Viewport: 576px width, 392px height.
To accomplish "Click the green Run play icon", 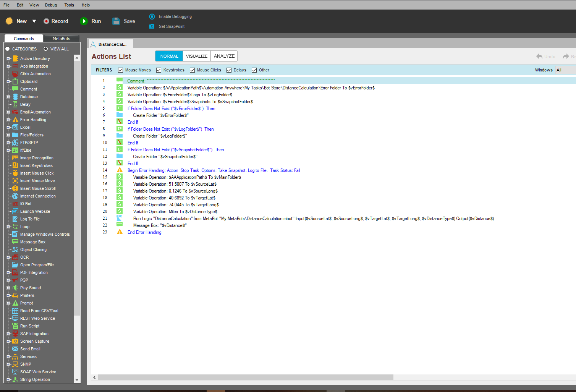I will 84,21.
